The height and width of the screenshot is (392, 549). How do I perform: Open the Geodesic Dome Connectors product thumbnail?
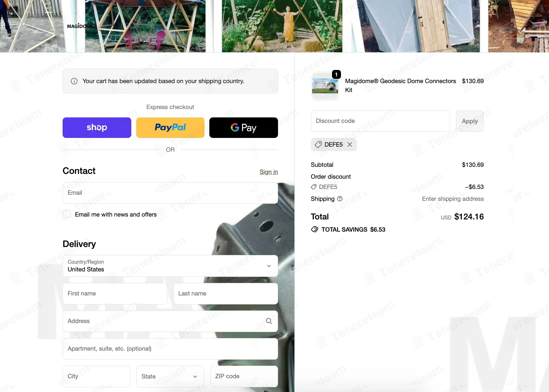pos(325,86)
